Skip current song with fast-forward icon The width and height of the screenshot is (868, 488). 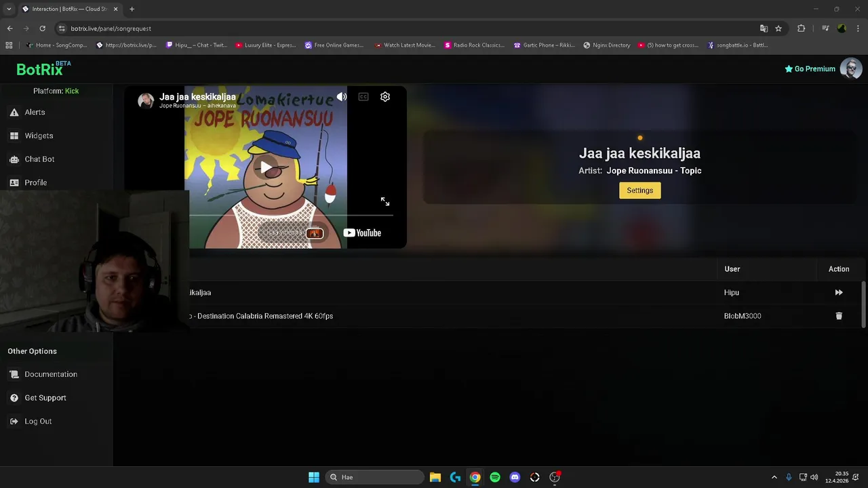[839, 293]
